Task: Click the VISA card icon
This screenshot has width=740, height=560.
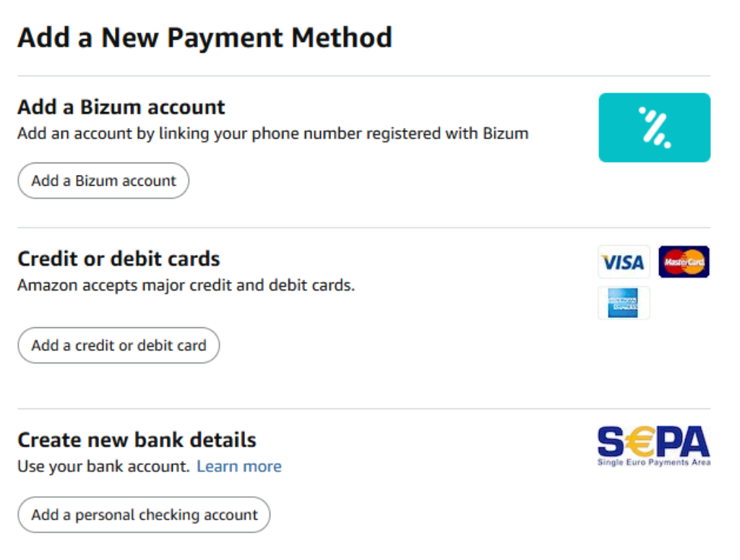Action: point(623,262)
